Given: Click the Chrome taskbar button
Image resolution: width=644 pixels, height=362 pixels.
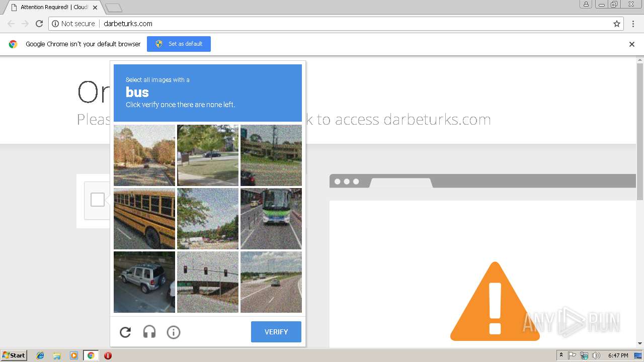Looking at the screenshot, I should click(91, 355).
